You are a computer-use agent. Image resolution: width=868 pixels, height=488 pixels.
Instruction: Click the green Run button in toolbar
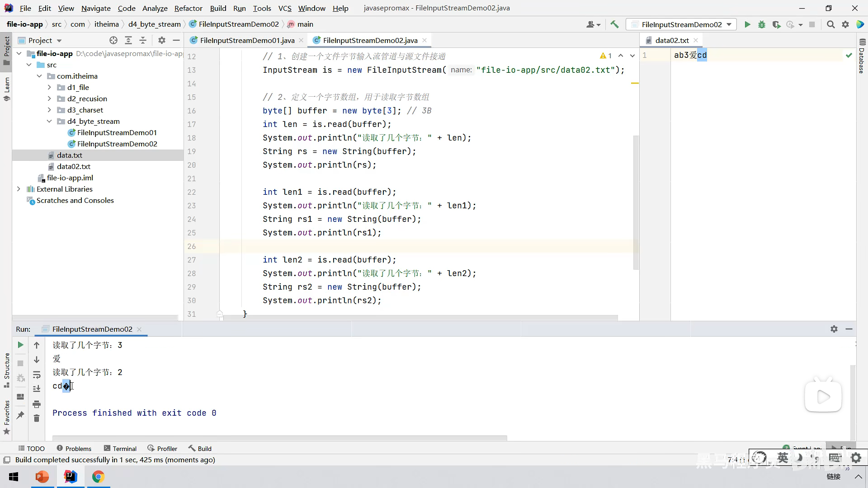pyautogui.click(x=747, y=24)
